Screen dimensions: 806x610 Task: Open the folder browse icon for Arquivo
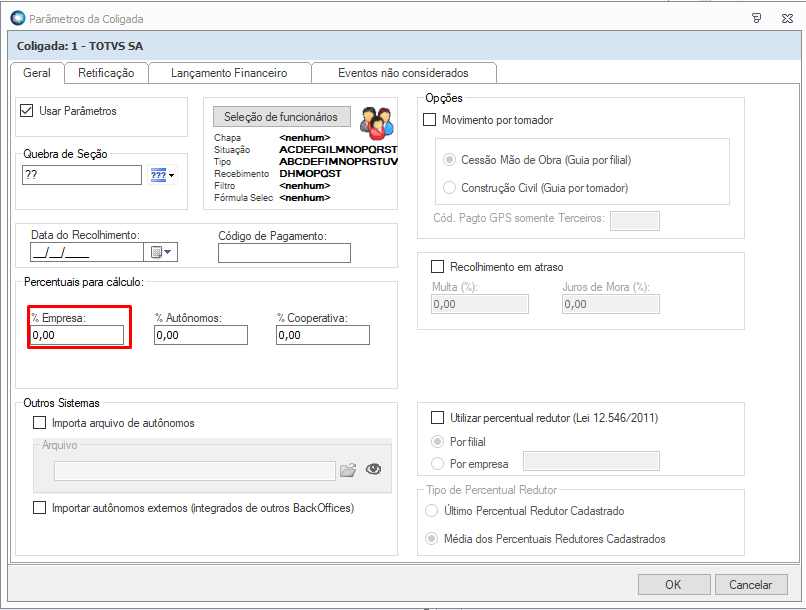(x=348, y=470)
